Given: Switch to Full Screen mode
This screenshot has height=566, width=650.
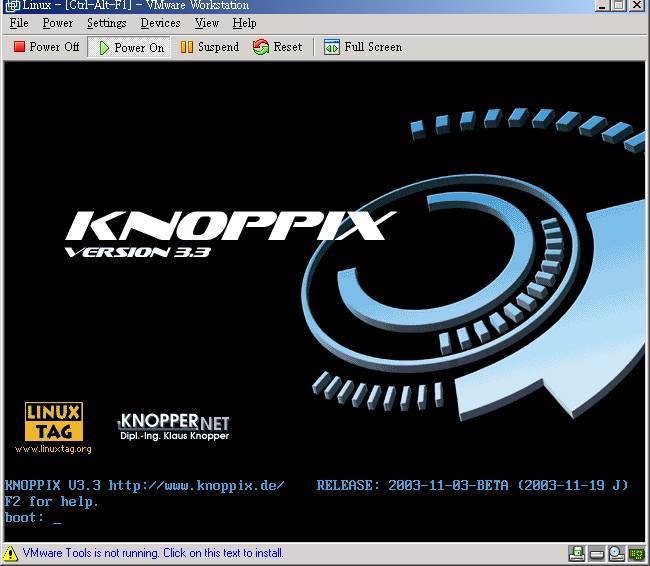Looking at the screenshot, I should (x=363, y=47).
